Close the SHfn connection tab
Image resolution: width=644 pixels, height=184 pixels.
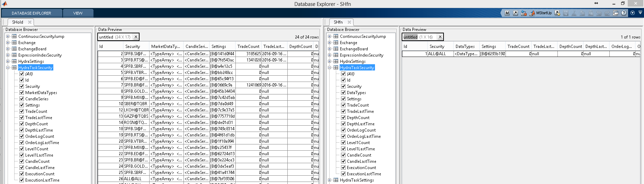[349, 22]
